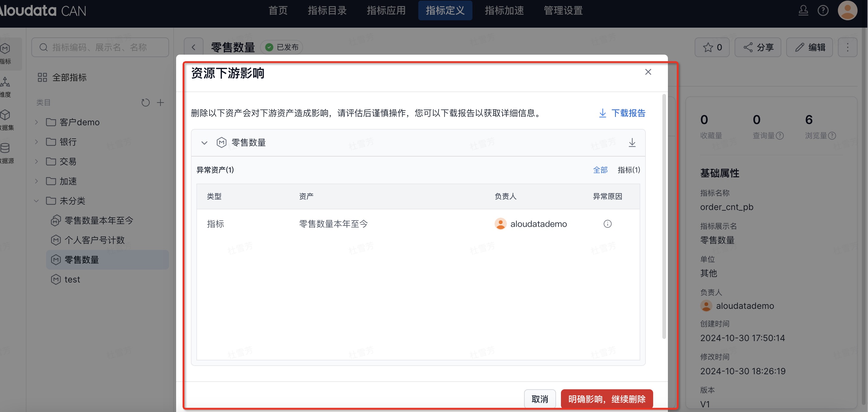Switch to 指标(1) filter tab
The width and height of the screenshot is (868, 412).
[629, 170]
